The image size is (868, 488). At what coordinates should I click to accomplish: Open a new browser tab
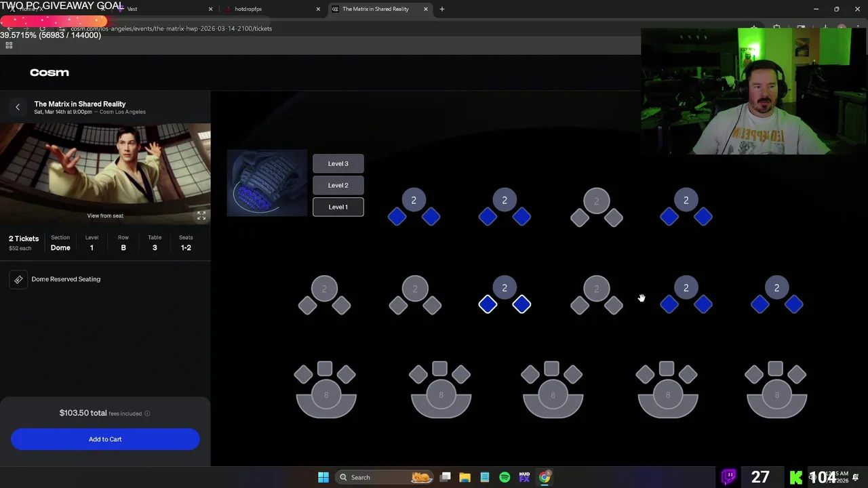(x=442, y=9)
